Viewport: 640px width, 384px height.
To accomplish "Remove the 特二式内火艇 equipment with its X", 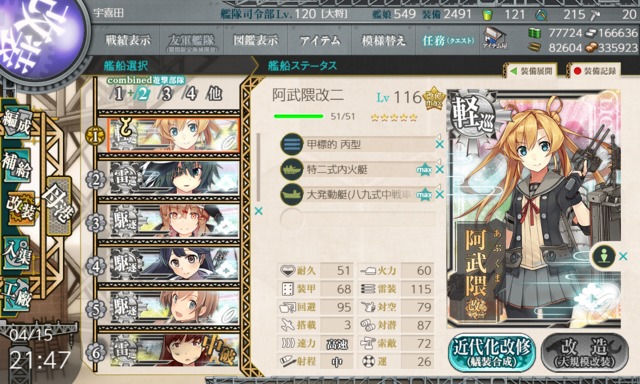I will [440, 169].
